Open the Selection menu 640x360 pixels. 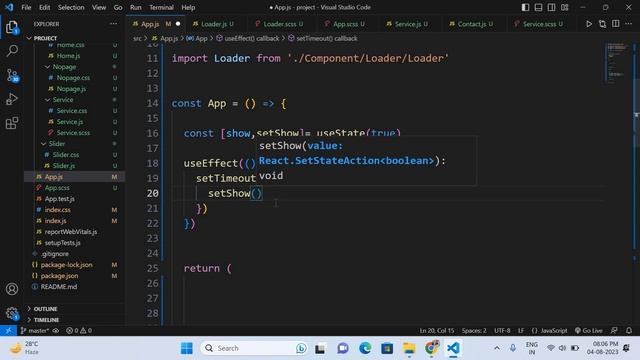tap(71, 7)
